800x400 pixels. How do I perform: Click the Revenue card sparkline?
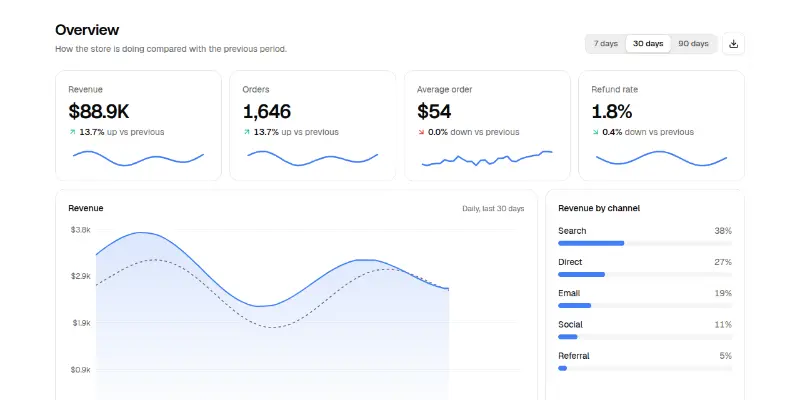[x=138, y=158]
